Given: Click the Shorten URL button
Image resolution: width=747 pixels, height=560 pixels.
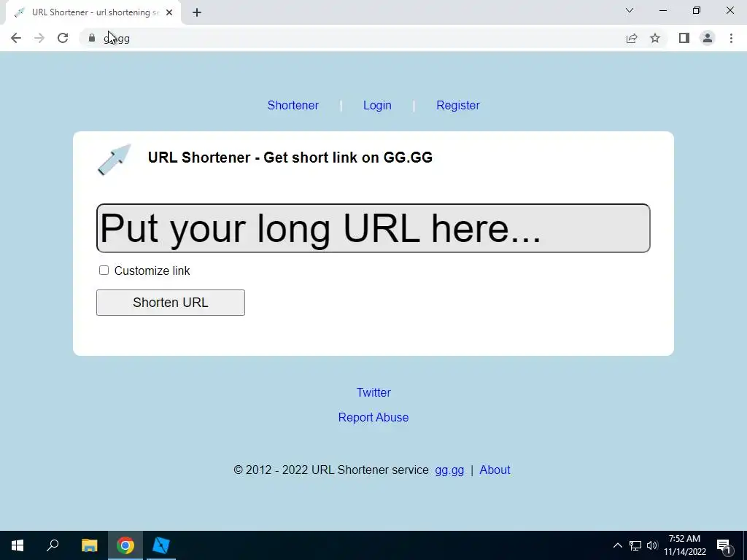Looking at the screenshot, I should coord(171,303).
